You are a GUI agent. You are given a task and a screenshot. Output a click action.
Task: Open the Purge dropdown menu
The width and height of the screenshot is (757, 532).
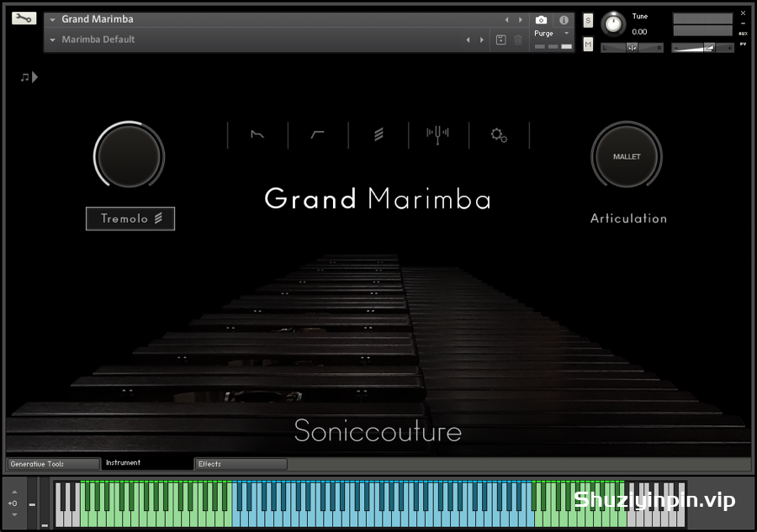tap(551, 34)
